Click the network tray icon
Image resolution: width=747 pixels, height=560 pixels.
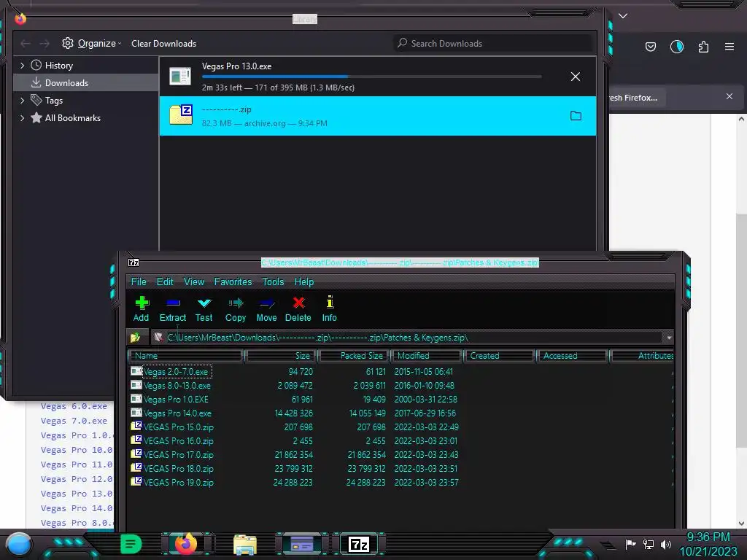pos(649,544)
